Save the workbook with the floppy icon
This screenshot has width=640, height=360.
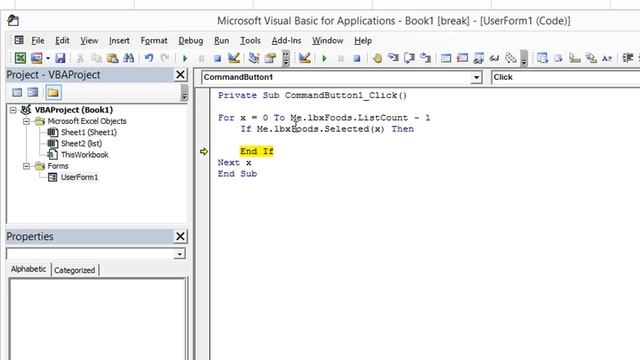coord(60,58)
